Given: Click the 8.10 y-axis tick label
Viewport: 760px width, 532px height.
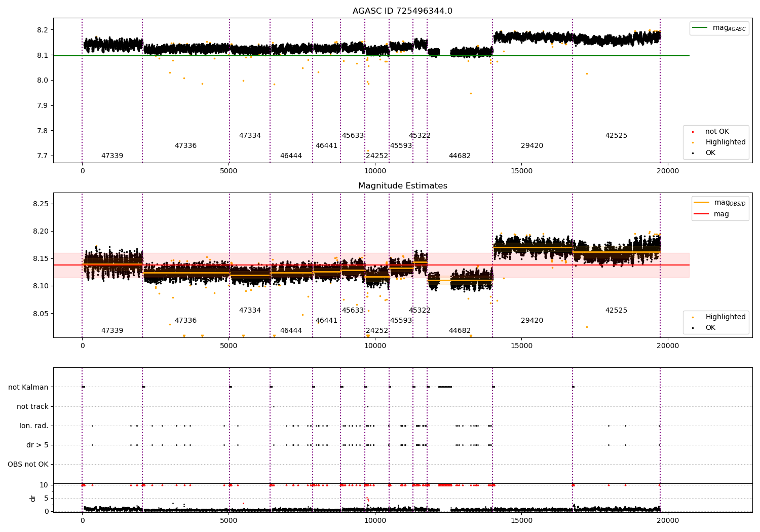Looking at the screenshot, I should [41, 286].
